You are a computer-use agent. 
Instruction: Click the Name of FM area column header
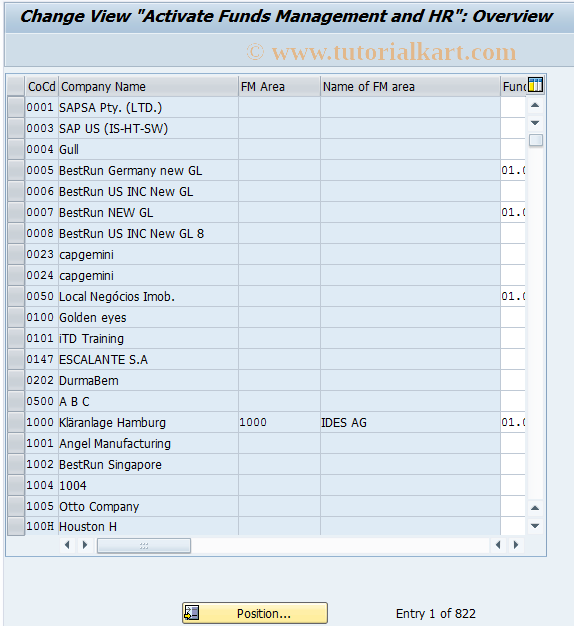pyautogui.click(x=410, y=86)
